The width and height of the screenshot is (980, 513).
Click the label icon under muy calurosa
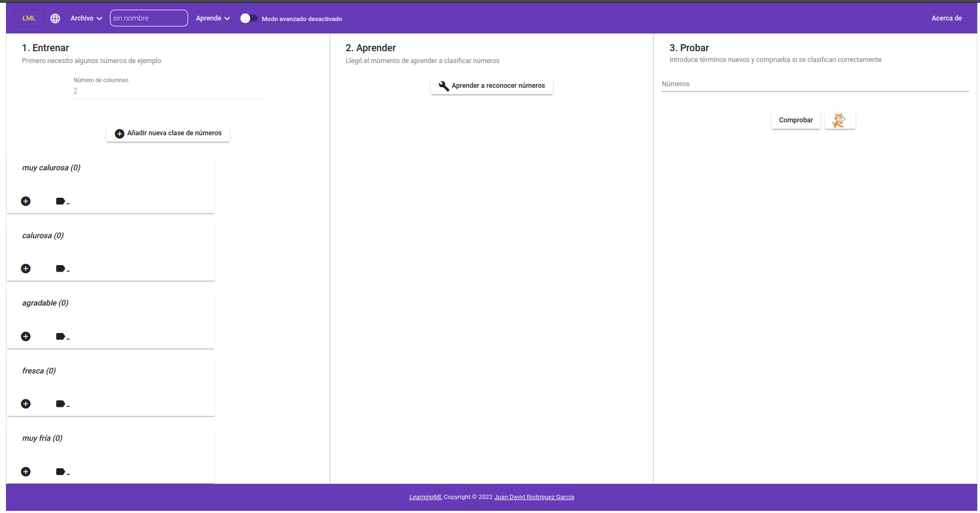click(61, 202)
